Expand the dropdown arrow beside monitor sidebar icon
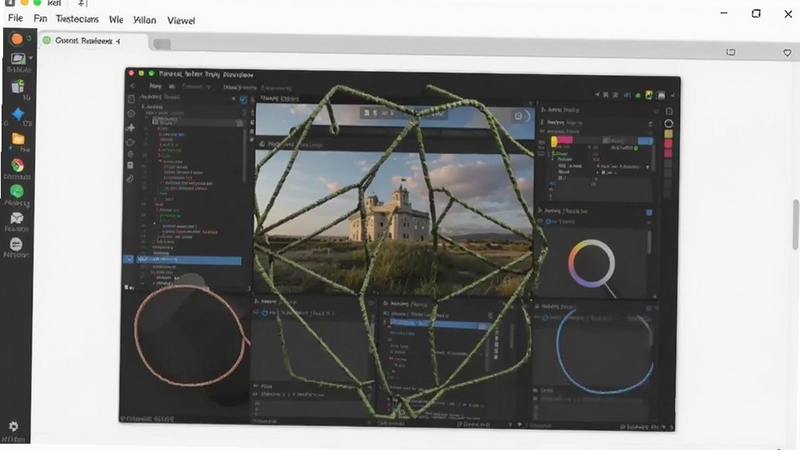 31,58
